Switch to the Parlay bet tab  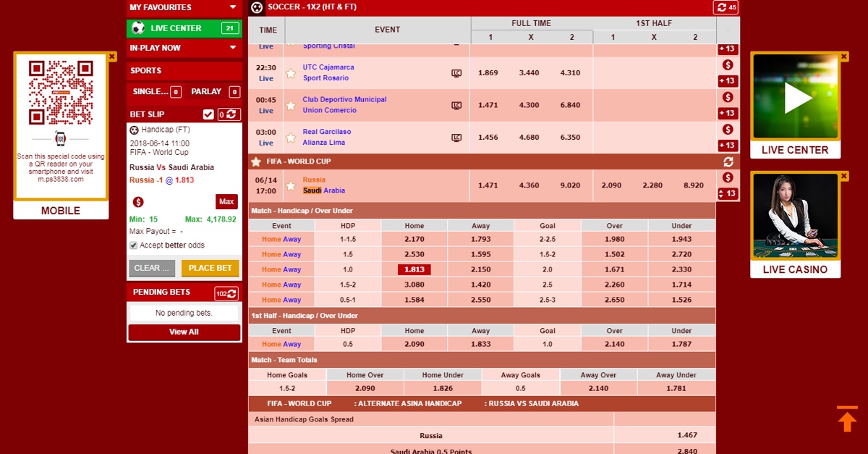213,92
